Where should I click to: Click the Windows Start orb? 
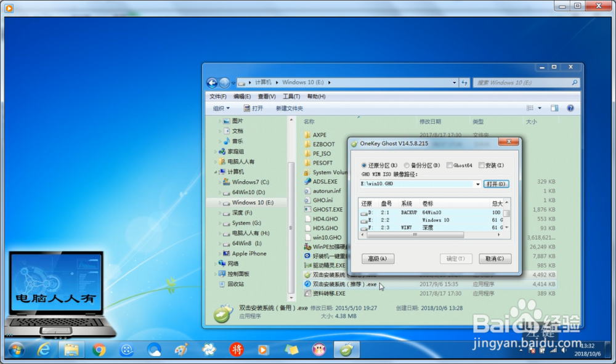click(x=17, y=349)
